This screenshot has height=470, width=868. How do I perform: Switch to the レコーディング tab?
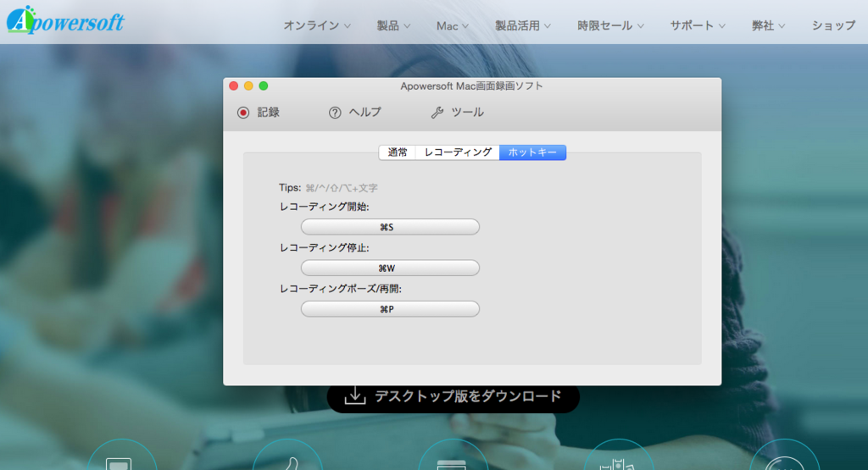(458, 152)
